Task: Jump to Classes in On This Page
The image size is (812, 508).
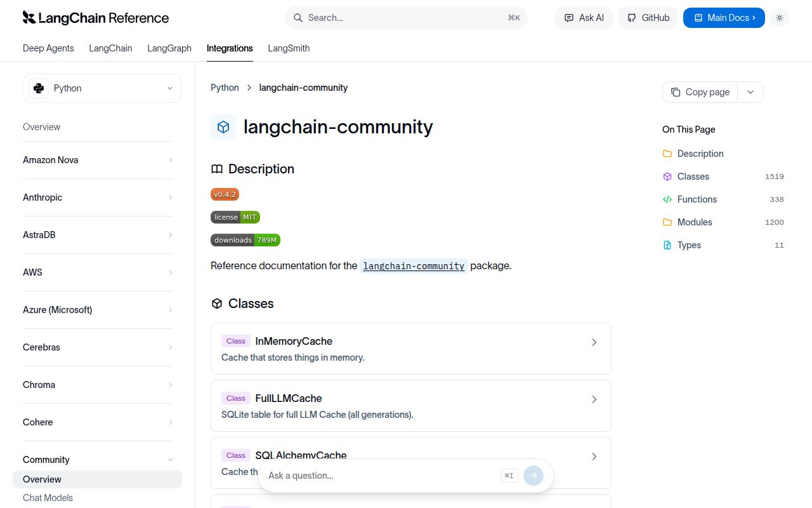Action: 693,177
